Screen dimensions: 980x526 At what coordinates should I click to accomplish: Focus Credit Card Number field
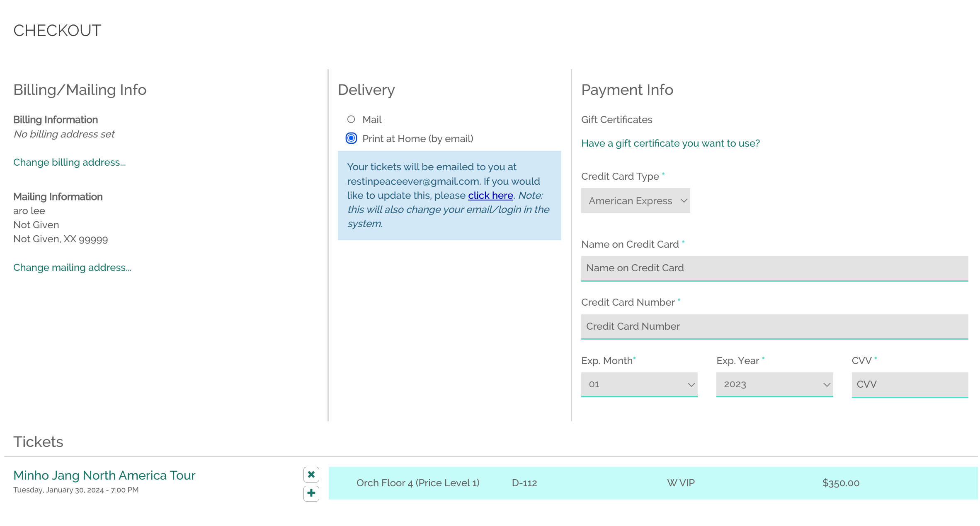click(x=774, y=326)
